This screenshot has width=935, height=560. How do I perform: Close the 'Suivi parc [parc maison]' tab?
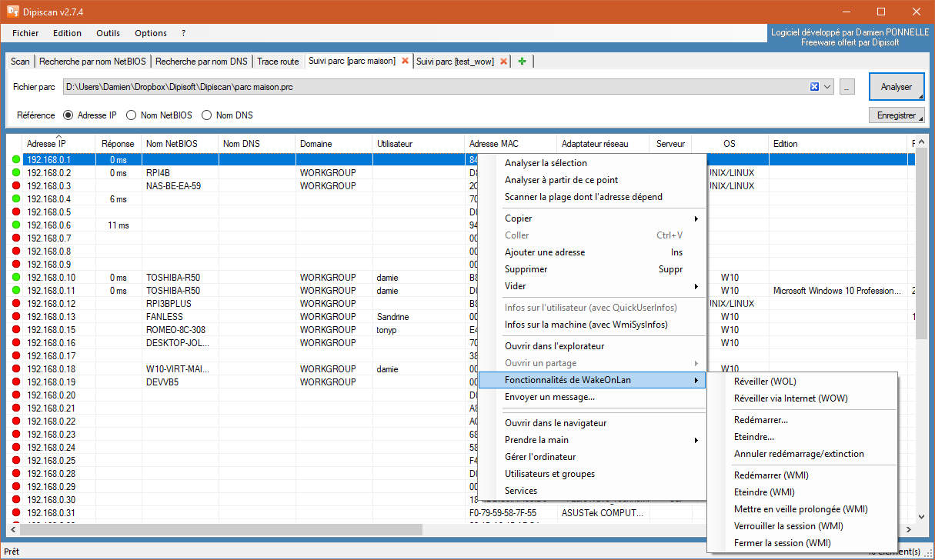(405, 62)
